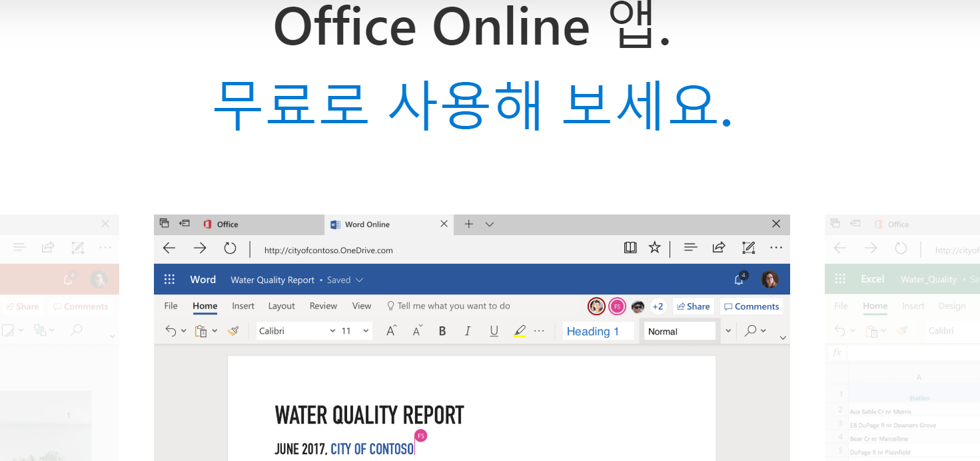
Task: Click the pink FS collaborator avatar
Action: [617, 306]
